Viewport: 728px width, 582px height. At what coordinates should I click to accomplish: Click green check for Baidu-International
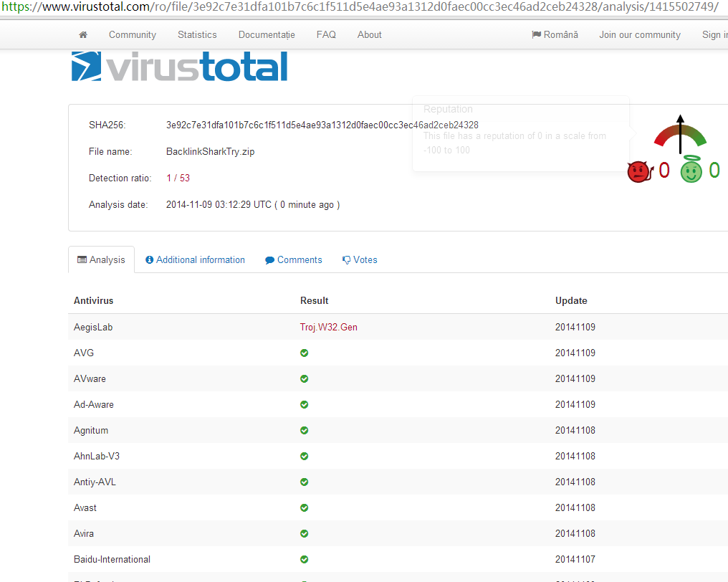304,559
